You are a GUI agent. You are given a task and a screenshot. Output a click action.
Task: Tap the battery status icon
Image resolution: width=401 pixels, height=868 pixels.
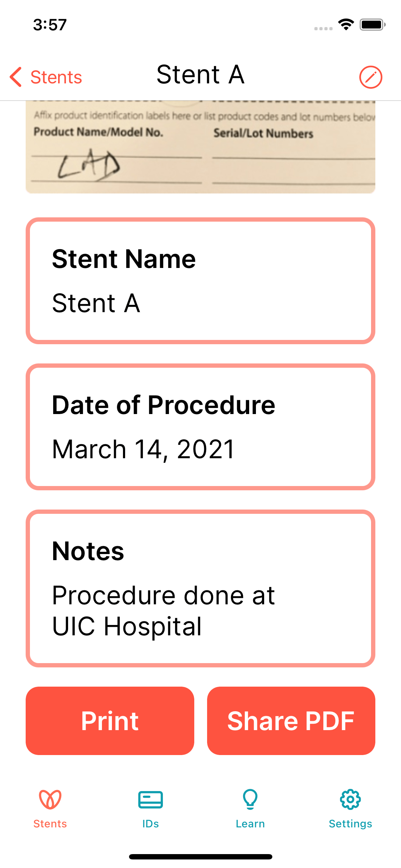pyautogui.click(x=372, y=25)
